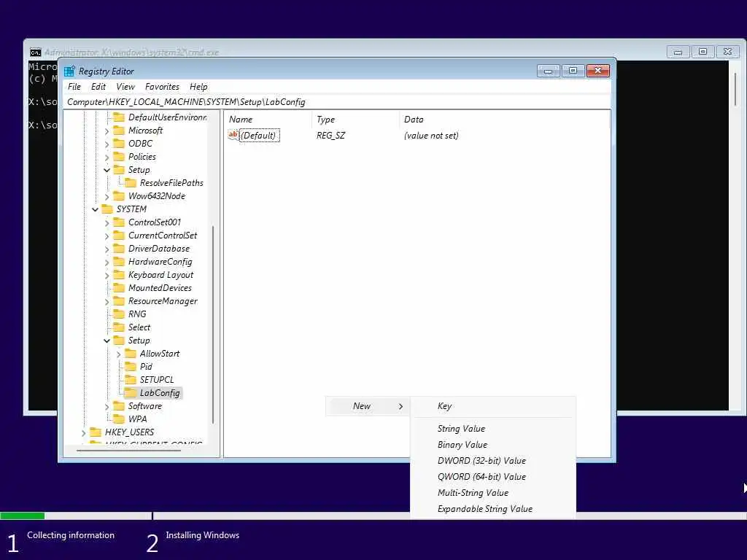Image resolution: width=747 pixels, height=560 pixels.
Task: Collapse the SYSTEM hive
Action: 96,209
